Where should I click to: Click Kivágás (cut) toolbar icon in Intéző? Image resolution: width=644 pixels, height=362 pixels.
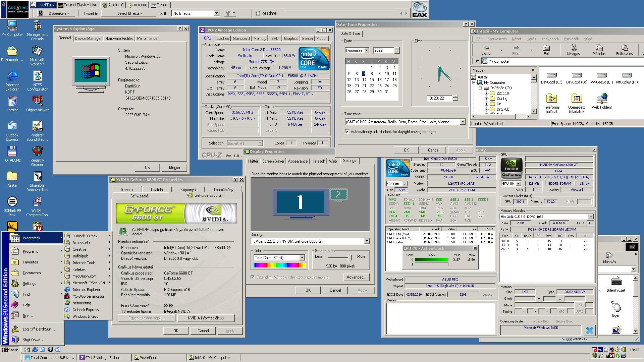click(573, 50)
